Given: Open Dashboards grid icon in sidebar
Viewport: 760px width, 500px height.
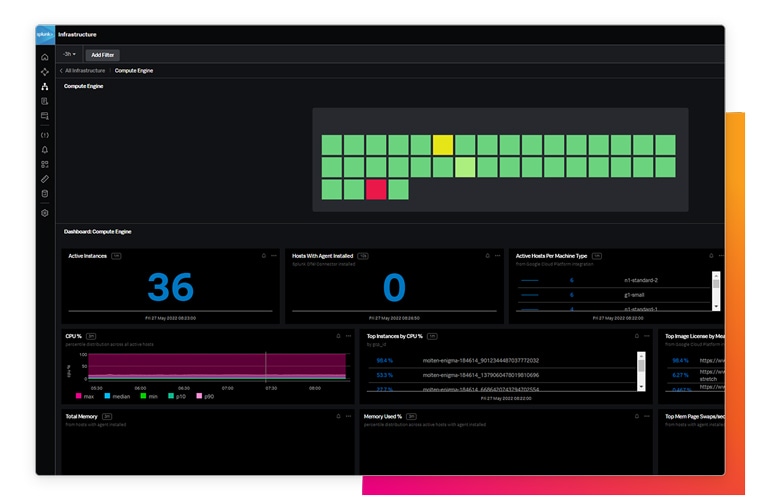Looking at the screenshot, I should pyautogui.click(x=45, y=164).
